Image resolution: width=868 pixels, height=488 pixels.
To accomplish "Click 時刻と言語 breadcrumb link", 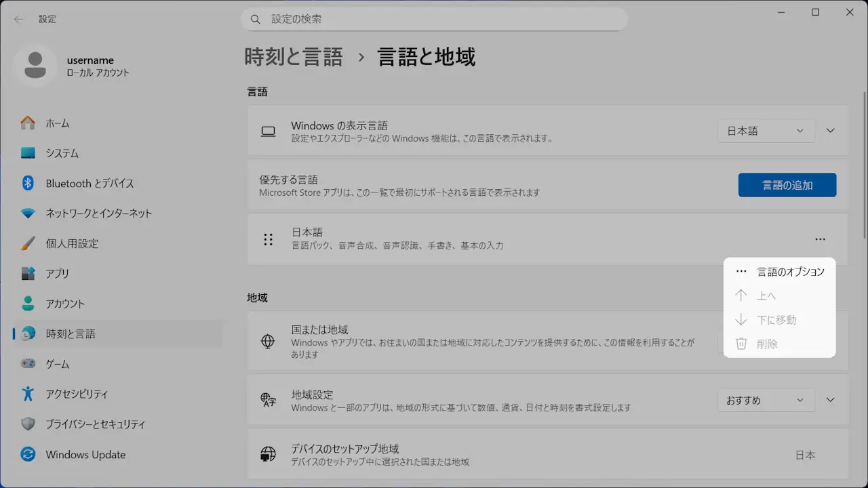I will click(294, 57).
